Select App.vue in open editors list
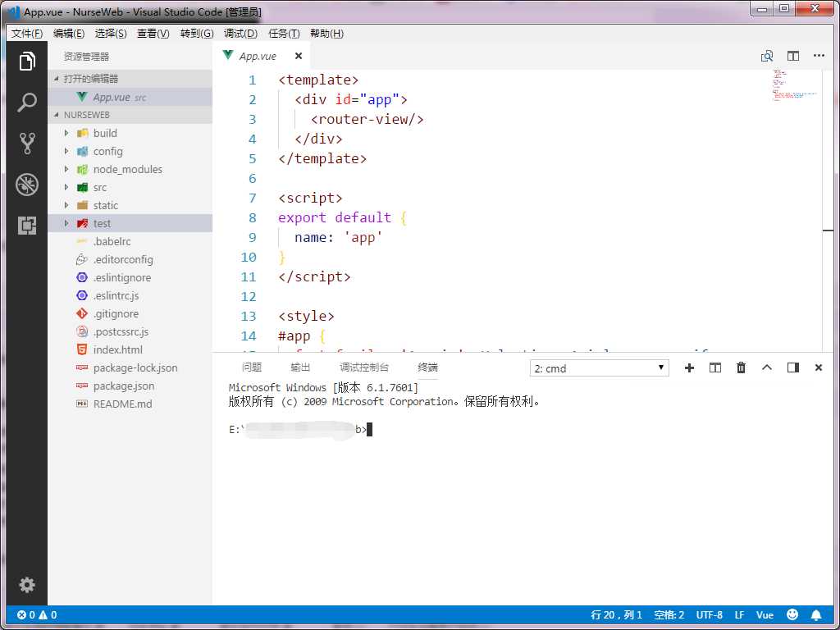The width and height of the screenshot is (840, 630). pos(130,97)
